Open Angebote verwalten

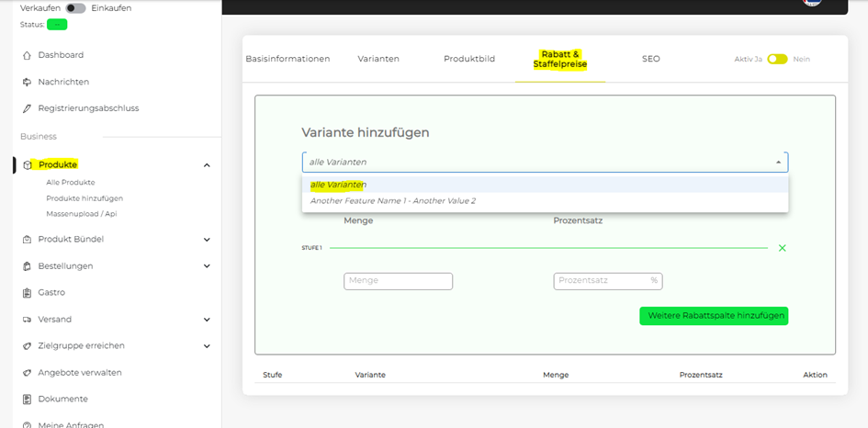coord(80,373)
